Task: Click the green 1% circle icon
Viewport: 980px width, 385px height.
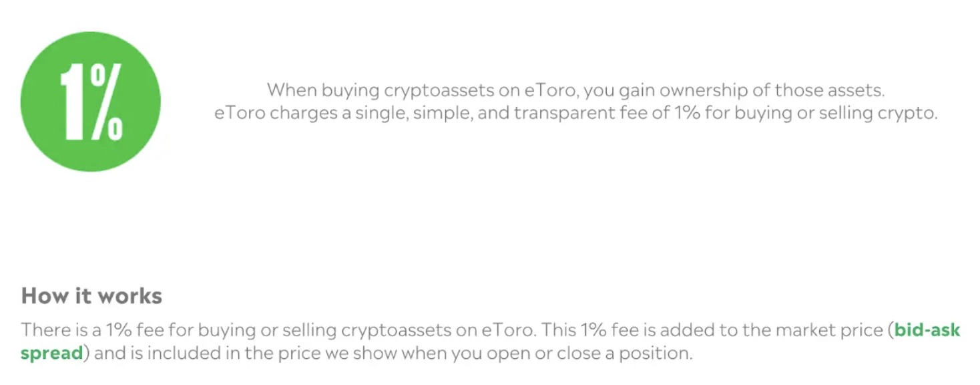Action: 91,102
